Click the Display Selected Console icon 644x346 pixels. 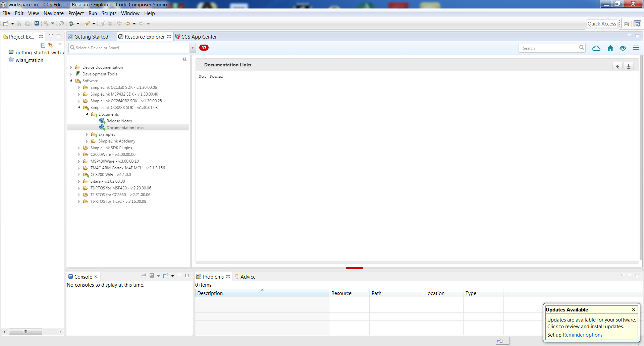click(152, 276)
